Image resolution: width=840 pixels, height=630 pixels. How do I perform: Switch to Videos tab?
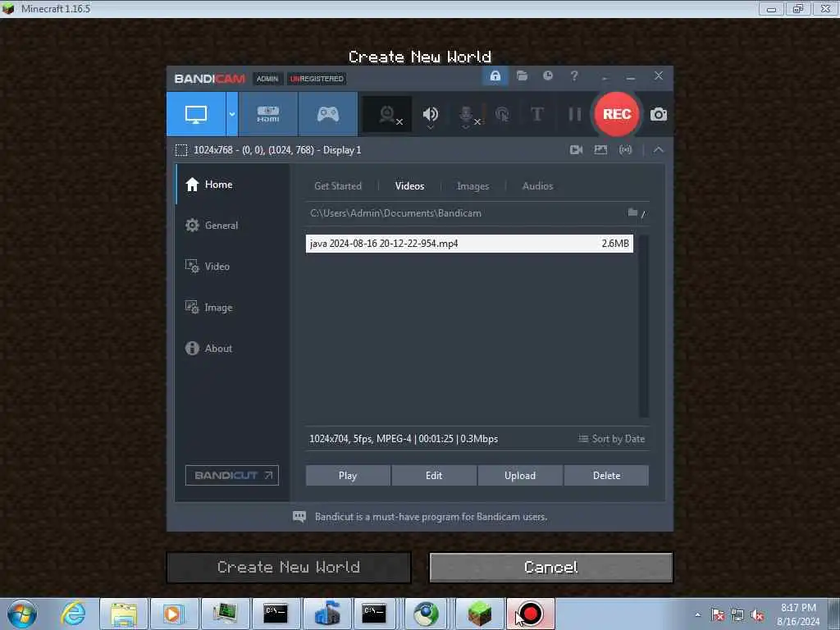(409, 186)
